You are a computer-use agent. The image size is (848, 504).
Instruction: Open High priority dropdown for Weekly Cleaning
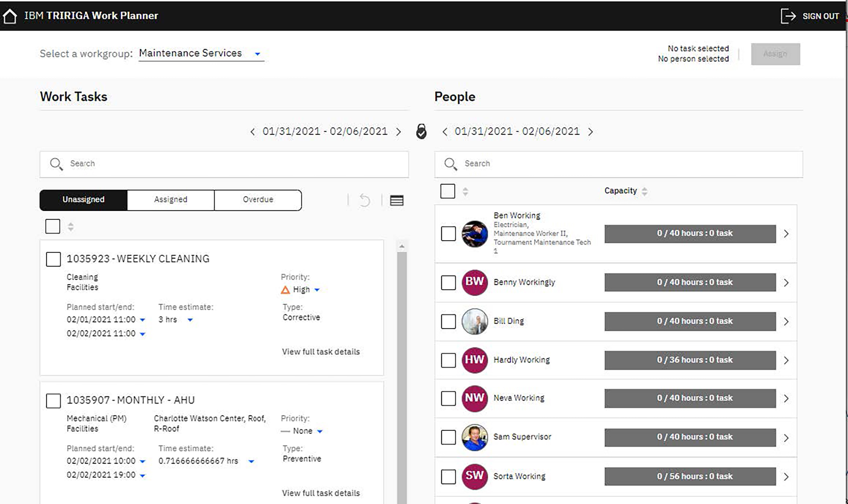pos(317,290)
